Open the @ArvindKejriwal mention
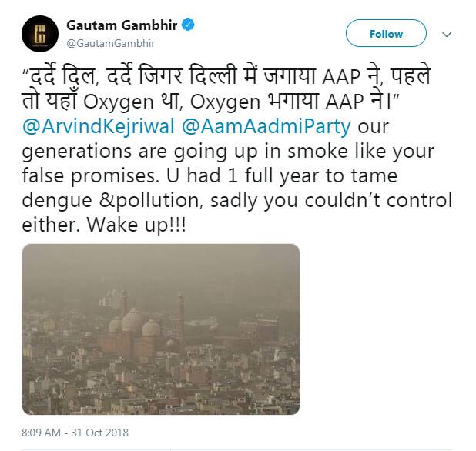 pyautogui.click(x=99, y=126)
